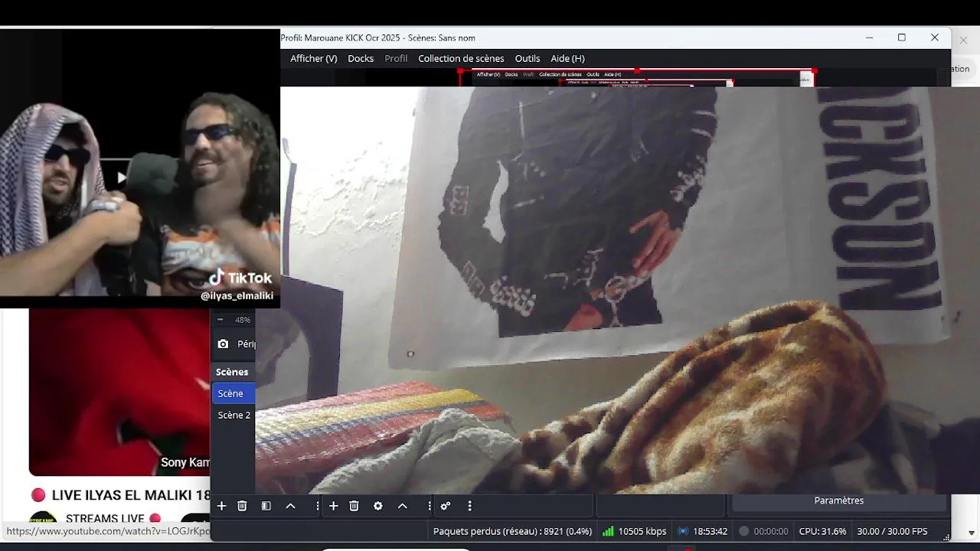Screen dimensions: 980x551
Task: Open the audio mixer three-dot menu
Action: (469, 506)
